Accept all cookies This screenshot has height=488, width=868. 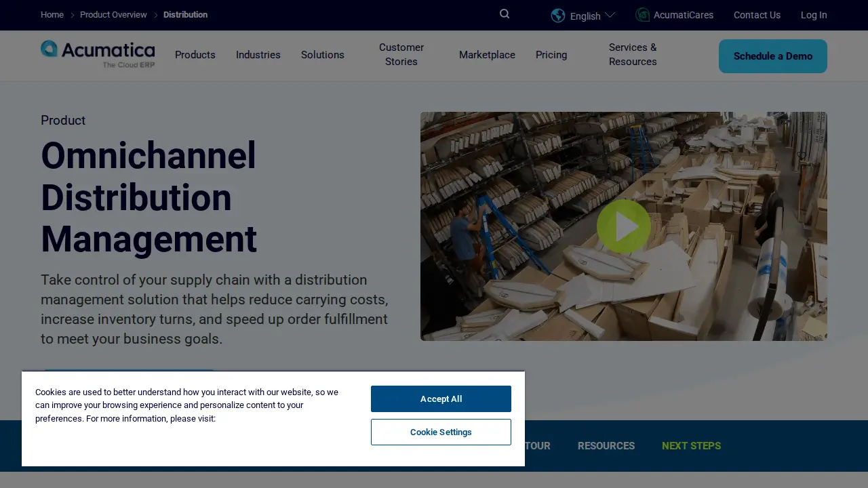tap(441, 399)
